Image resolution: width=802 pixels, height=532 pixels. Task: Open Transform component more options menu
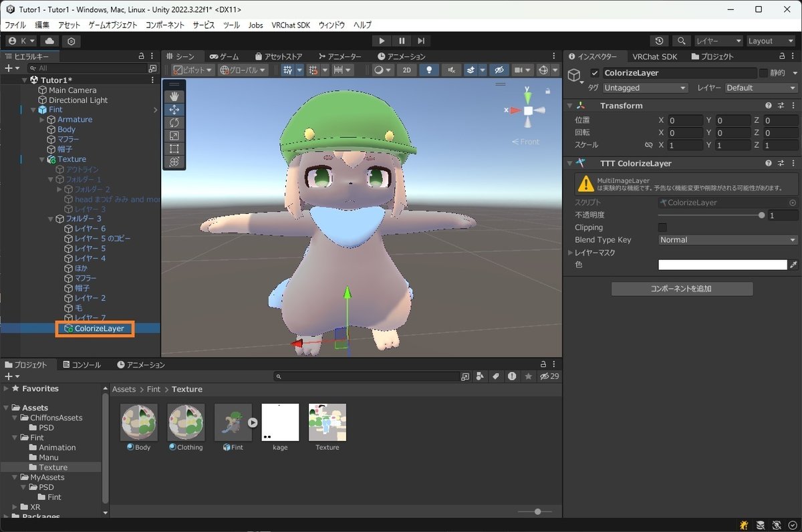(793, 106)
